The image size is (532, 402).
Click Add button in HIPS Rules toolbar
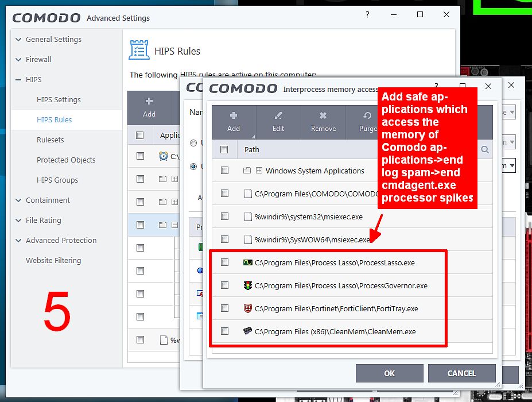tap(149, 107)
